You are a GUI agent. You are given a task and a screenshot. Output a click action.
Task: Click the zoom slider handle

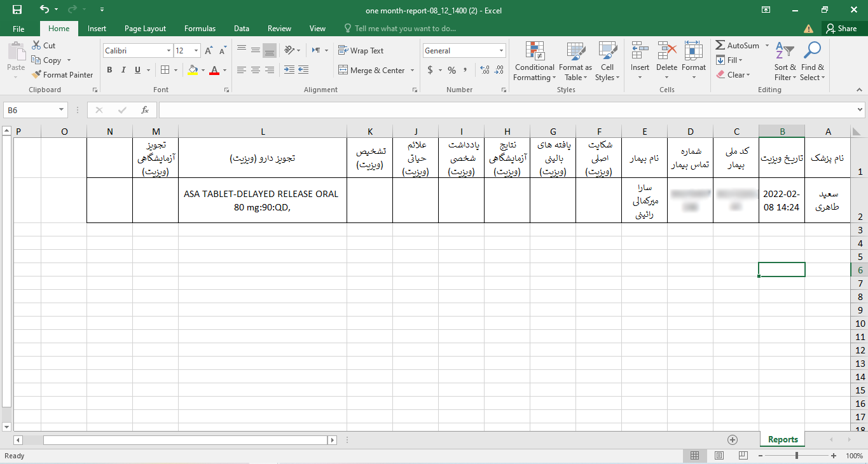[797, 456]
